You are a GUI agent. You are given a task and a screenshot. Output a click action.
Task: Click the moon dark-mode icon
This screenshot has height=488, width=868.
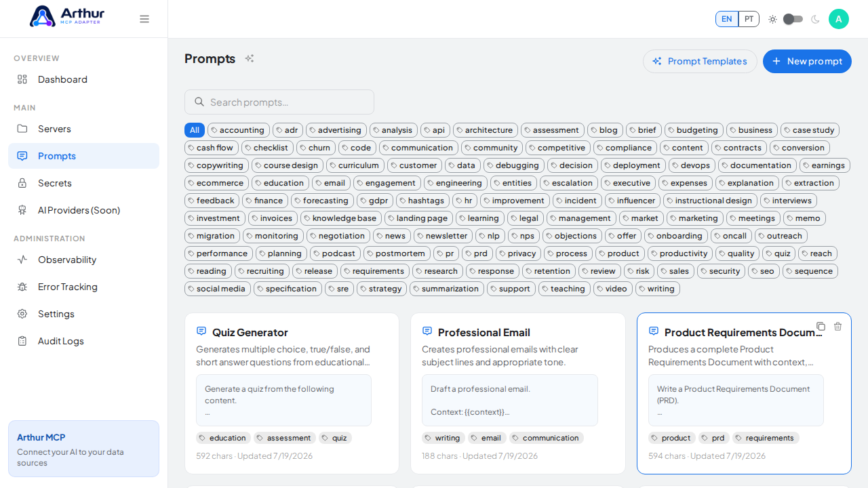coord(815,19)
